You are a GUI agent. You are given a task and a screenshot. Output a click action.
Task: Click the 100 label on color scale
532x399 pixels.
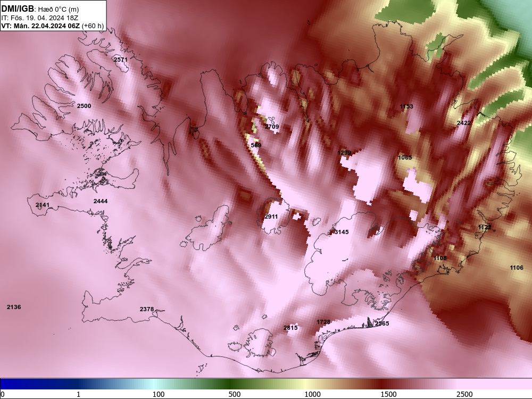[159, 394]
